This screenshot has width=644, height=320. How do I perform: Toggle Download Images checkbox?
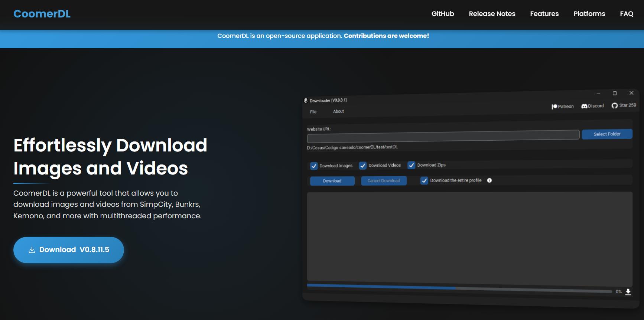pyautogui.click(x=314, y=166)
